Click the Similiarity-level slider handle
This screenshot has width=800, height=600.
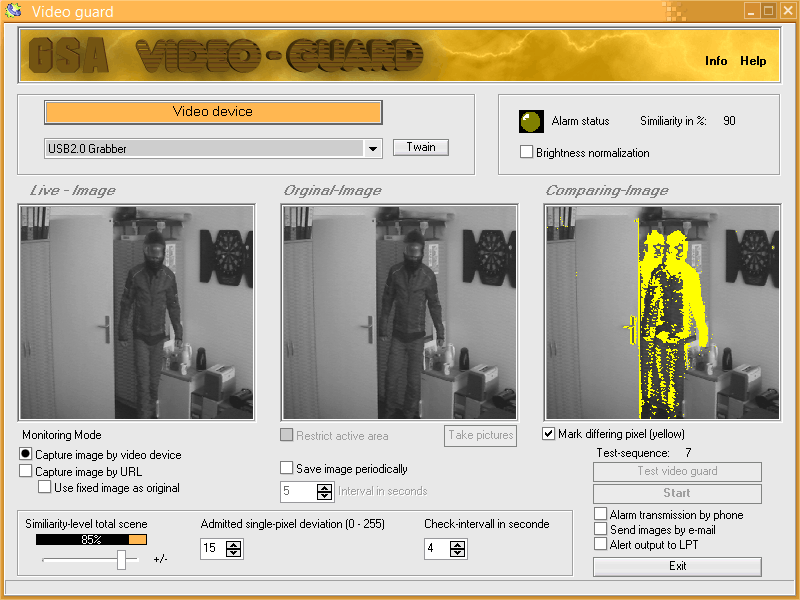pos(121,560)
